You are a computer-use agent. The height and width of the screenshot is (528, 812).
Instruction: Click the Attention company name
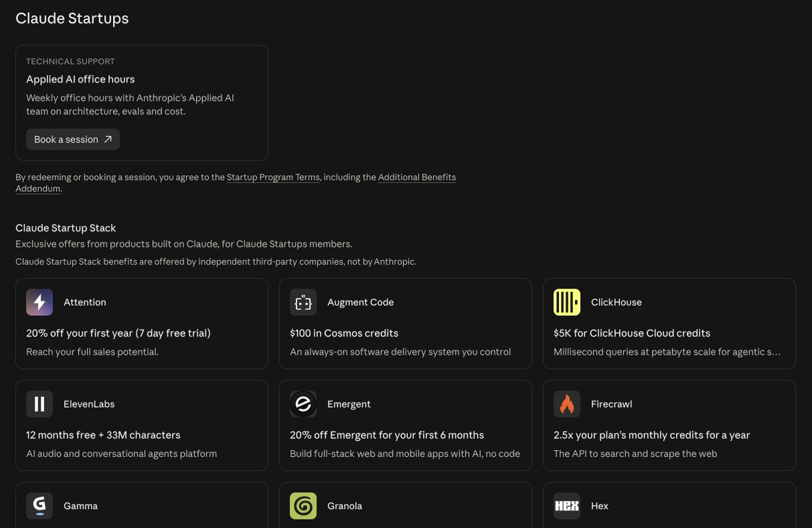(85, 303)
